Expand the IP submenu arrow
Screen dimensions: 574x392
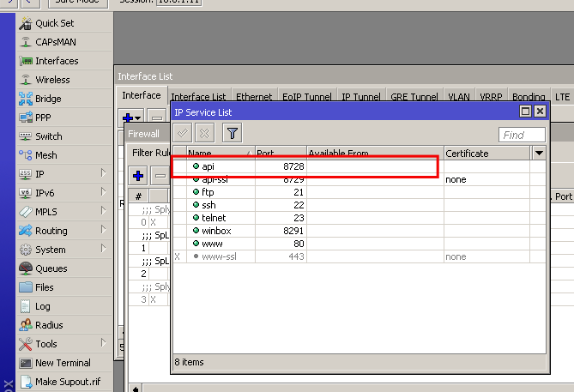coord(103,173)
